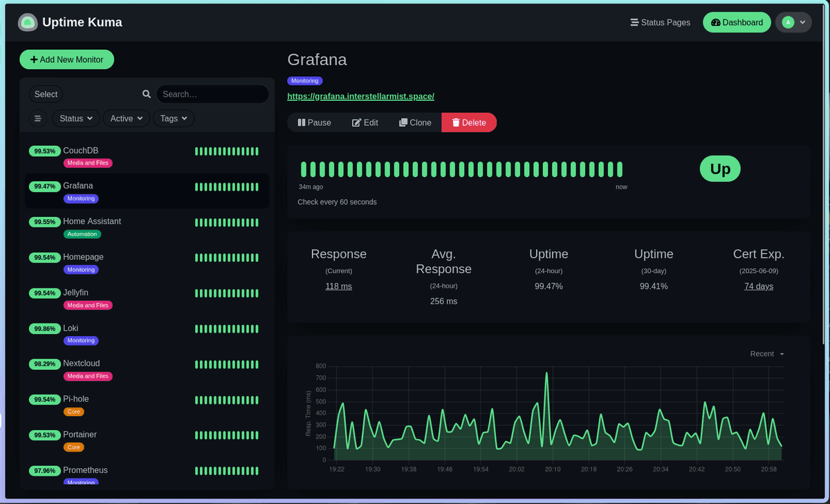Click Add New Monitor button

pyautogui.click(x=66, y=59)
